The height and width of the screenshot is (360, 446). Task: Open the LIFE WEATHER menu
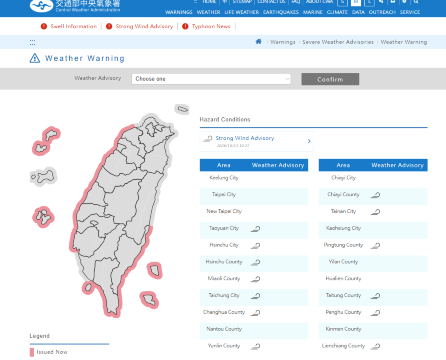click(x=242, y=12)
